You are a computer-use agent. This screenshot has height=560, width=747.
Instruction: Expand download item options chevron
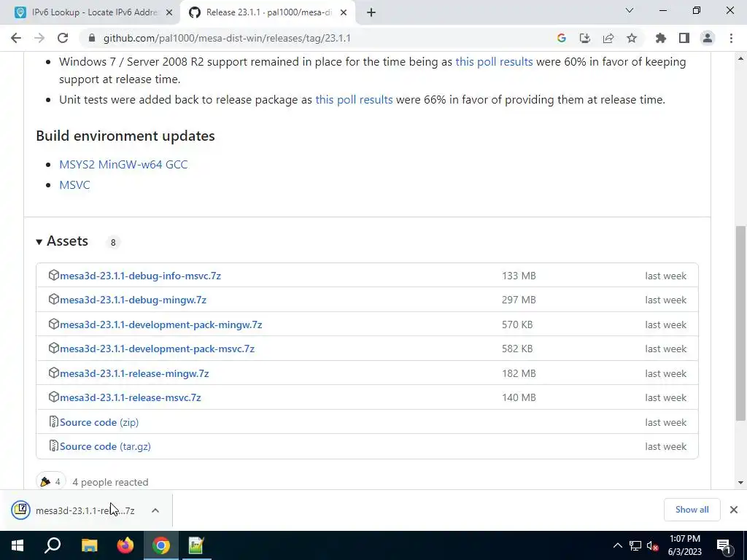(x=155, y=510)
